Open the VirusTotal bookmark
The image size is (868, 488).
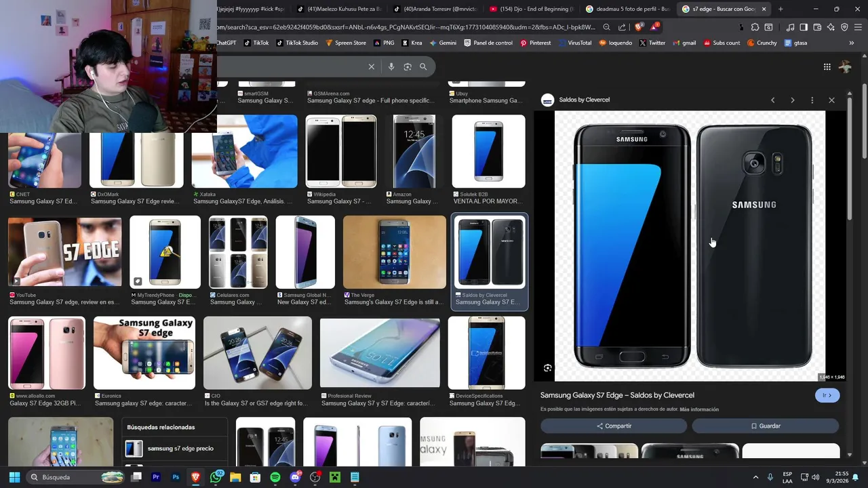pos(574,43)
